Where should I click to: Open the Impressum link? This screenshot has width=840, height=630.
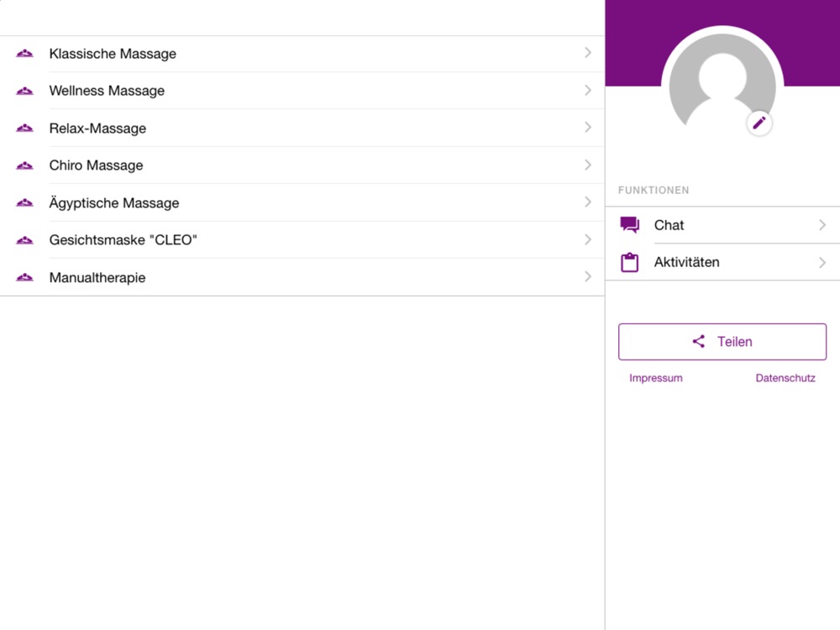(656, 378)
